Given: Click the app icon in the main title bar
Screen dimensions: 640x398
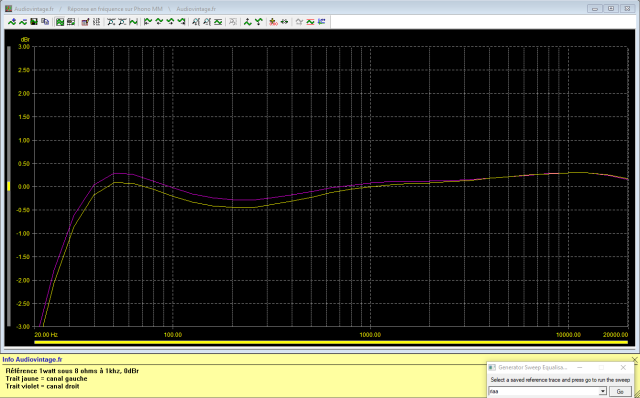Looking at the screenshot, I should pos(8,9).
